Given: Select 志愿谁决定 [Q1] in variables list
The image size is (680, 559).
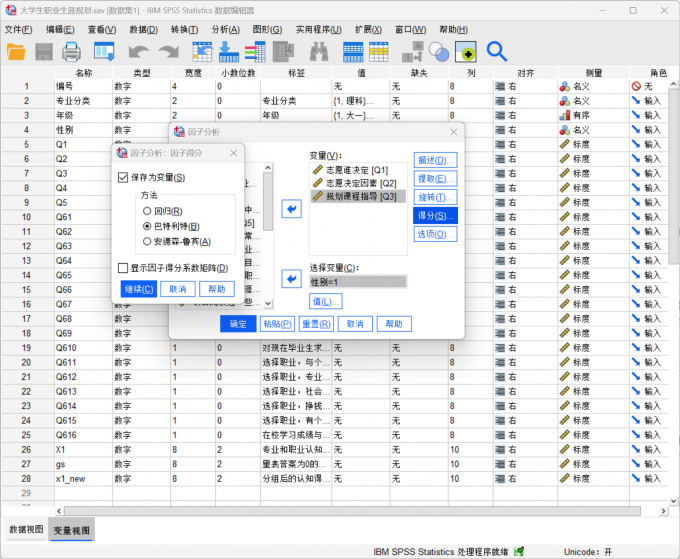Looking at the screenshot, I should pyautogui.click(x=358, y=170).
